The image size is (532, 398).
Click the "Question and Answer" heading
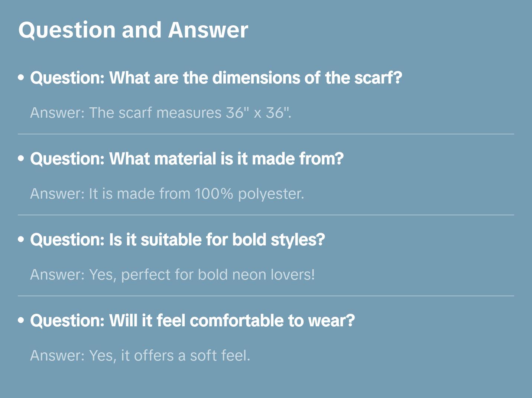tap(133, 30)
